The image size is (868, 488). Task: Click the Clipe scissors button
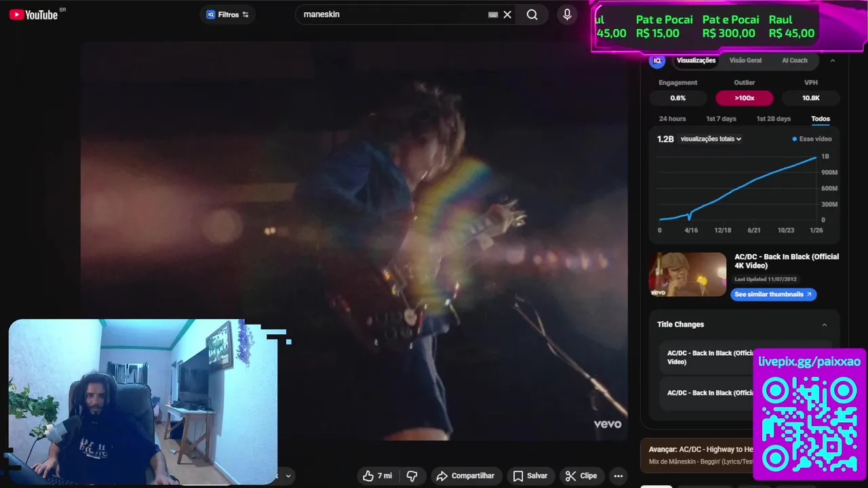point(581,476)
